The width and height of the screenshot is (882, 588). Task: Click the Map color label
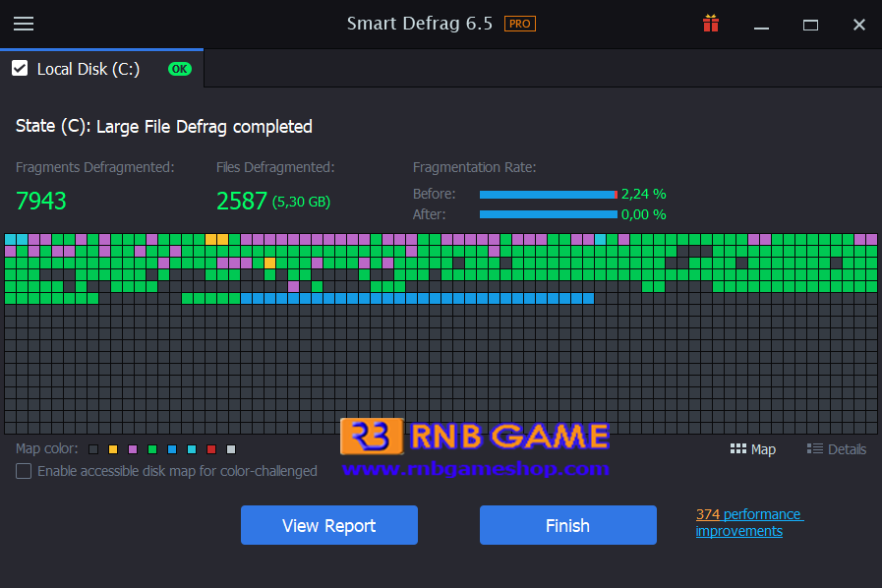[46, 448]
